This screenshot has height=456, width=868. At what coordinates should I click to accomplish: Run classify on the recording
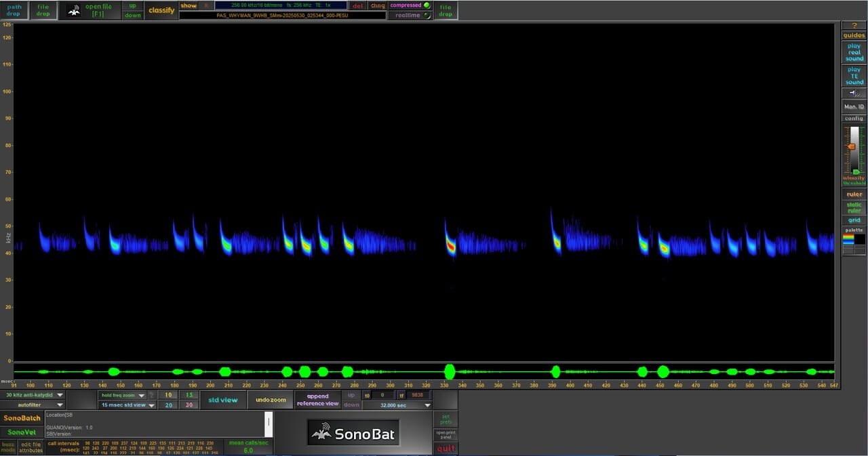[x=161, y=10]
